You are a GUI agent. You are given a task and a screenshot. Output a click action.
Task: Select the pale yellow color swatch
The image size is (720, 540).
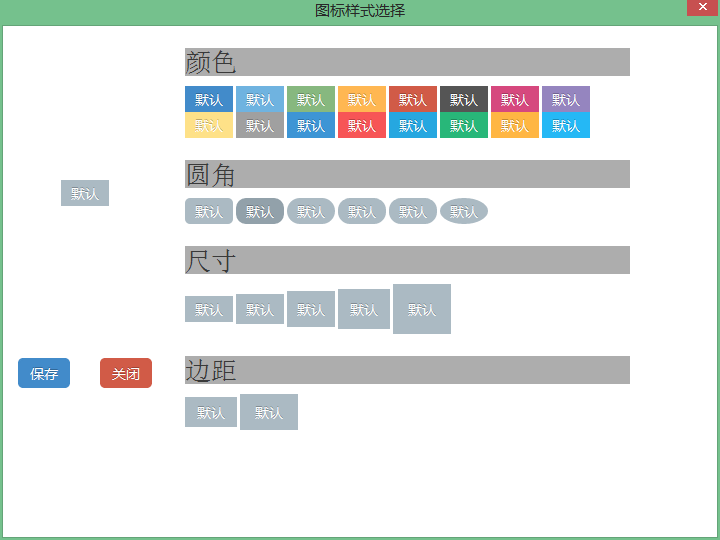(x=209, y=125)
